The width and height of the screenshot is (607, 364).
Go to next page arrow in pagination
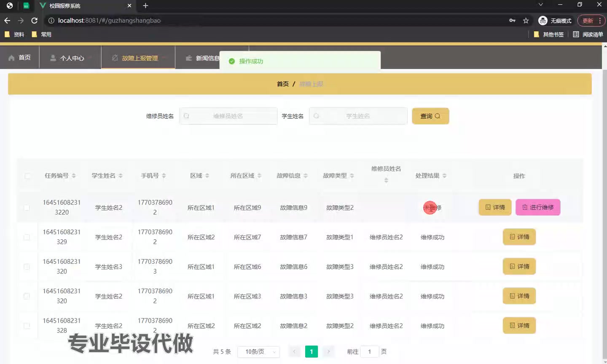click(x=328, y=351)
